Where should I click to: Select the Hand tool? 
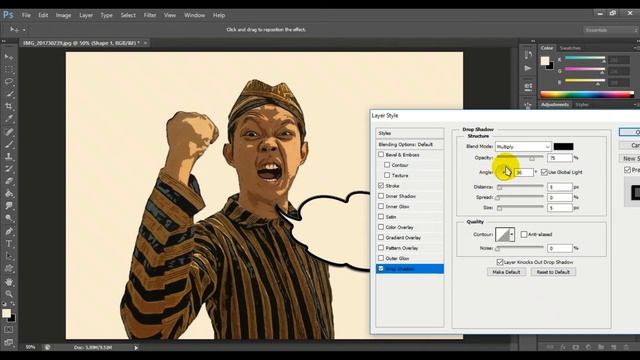point(9,282)
